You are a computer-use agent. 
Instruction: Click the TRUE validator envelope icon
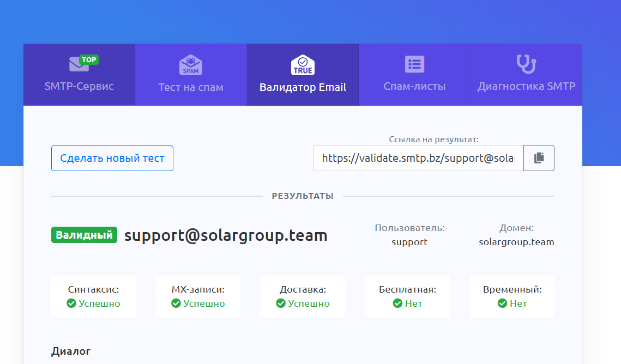point(303,65)
